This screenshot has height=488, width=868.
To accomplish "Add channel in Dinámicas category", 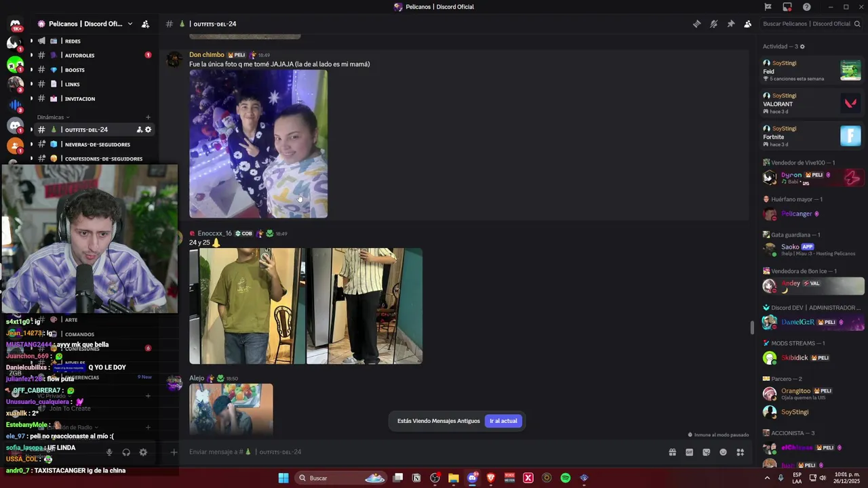I will (148, 117).
